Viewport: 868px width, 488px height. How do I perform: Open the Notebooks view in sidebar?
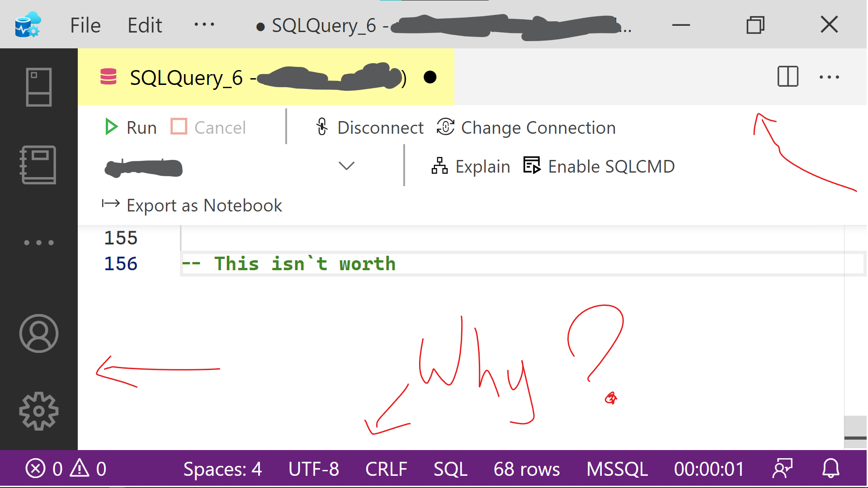point(39,165)
